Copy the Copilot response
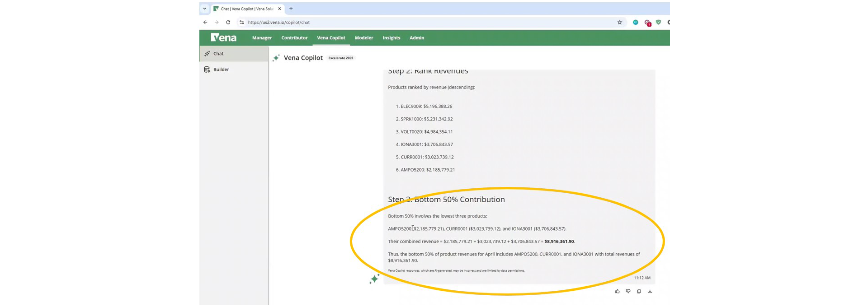 coord(639,291)
